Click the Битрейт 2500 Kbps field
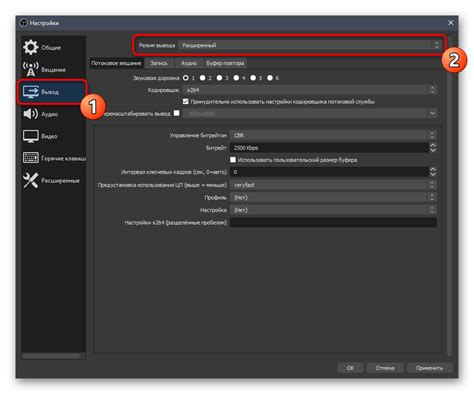The width and height of the screenshot is (474, 394). point(329,148)
